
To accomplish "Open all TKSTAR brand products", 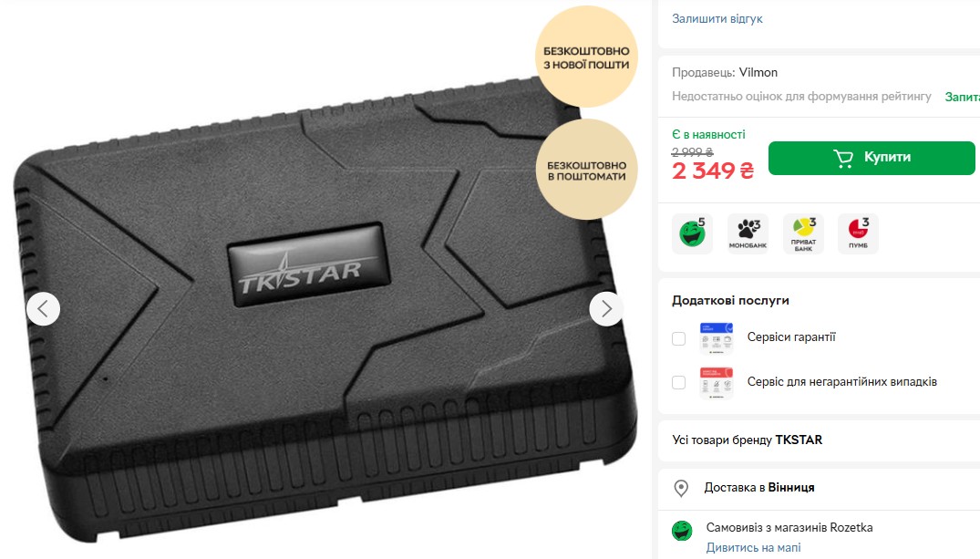I will coord(747,440).
